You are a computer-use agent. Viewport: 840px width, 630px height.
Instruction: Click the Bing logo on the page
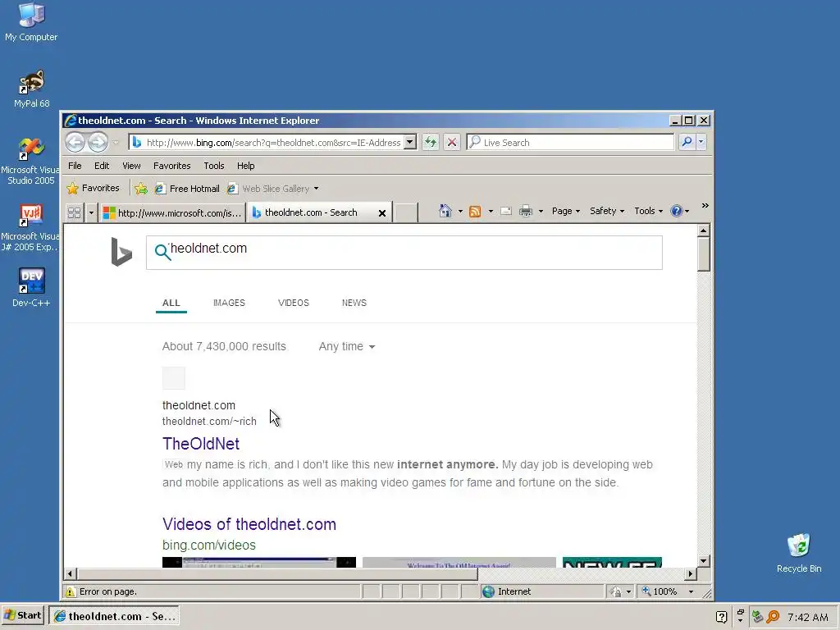[x=121, y=252]
